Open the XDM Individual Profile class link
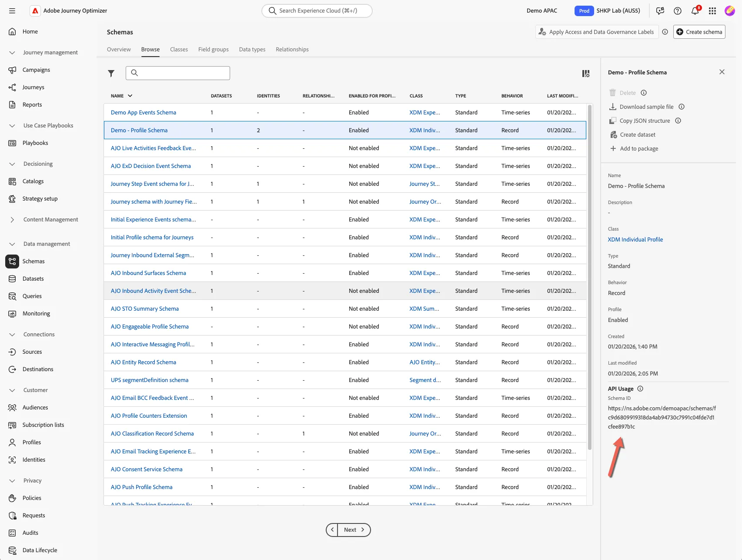 tap(635, 239)
